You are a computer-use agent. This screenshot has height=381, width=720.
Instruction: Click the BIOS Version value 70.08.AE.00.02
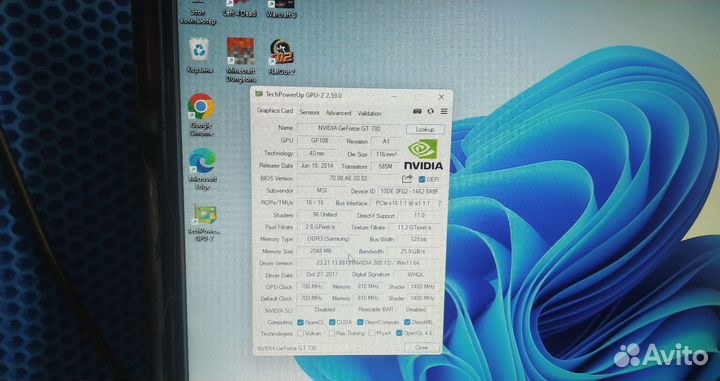[348, 178]
